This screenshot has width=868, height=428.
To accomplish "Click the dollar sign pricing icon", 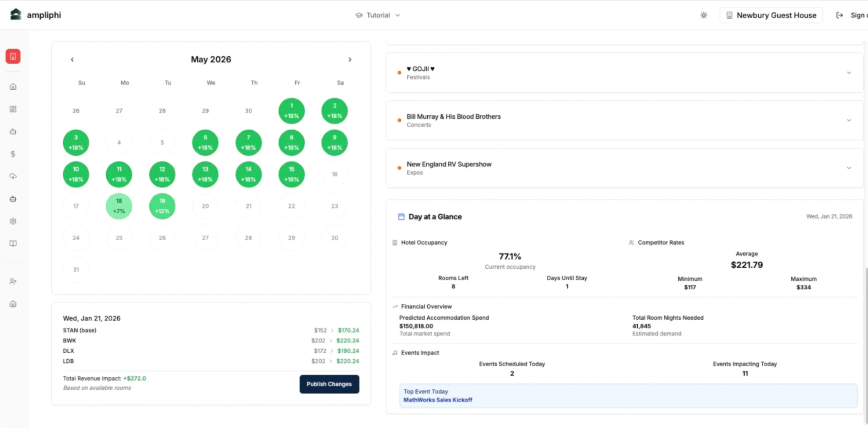I will click(x=13, y=154).
